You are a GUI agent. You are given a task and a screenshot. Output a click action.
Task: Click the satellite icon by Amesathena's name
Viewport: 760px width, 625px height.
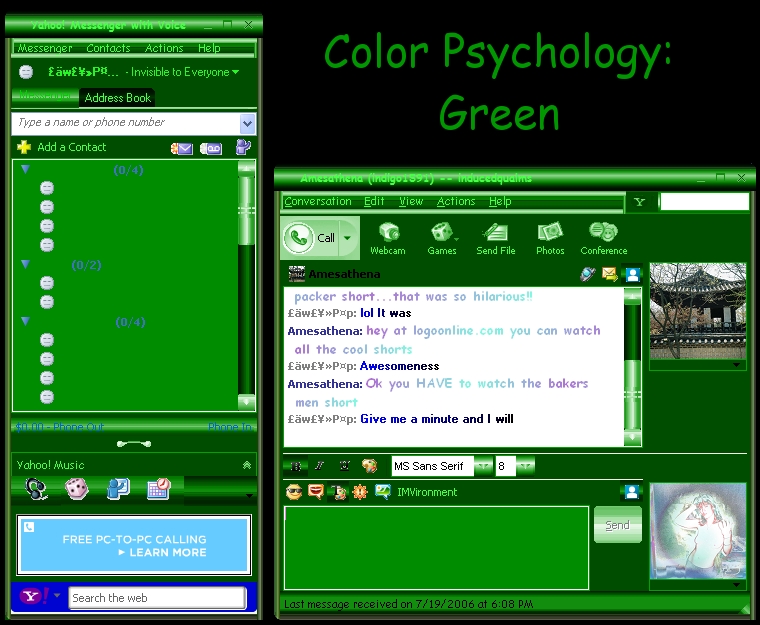587,274
